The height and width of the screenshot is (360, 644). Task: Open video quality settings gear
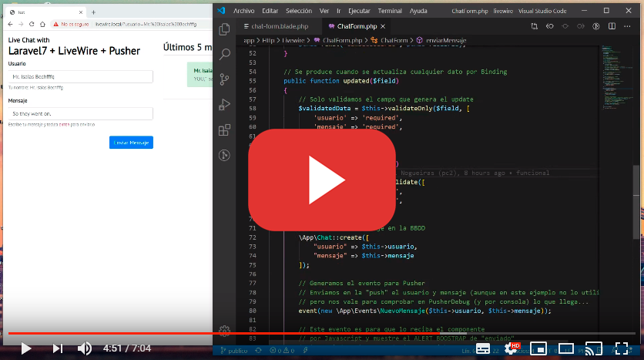point(512,349)
